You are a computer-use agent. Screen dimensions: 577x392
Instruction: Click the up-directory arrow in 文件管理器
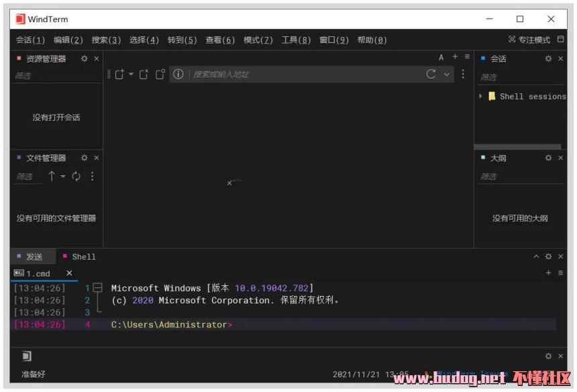[x=52, y=177]
